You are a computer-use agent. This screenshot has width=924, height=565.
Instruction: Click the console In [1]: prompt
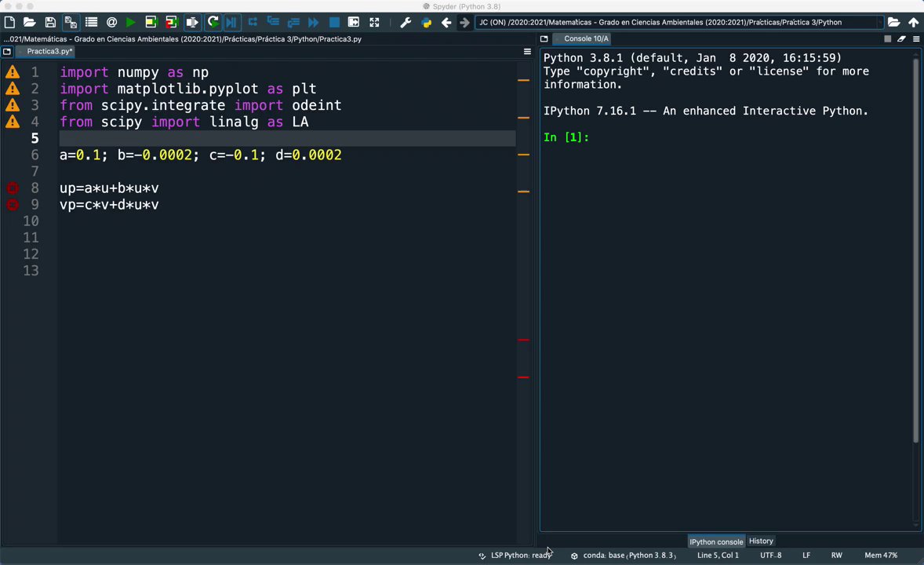(x=566, y=137)
